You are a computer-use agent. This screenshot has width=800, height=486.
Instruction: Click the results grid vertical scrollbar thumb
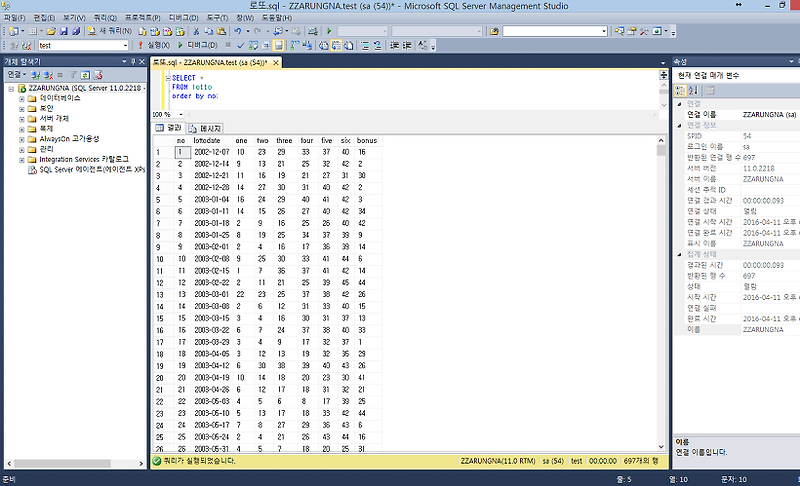[661, 150]
